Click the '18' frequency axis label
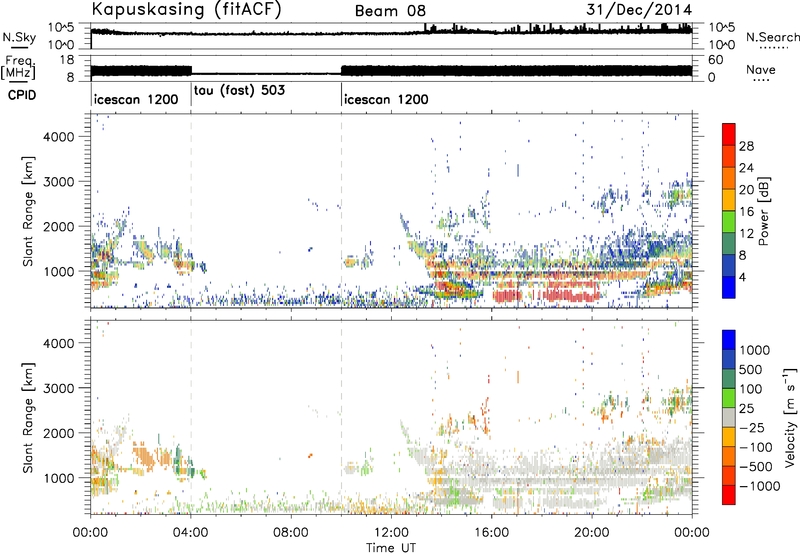800x554 pixels. point(67,60)
